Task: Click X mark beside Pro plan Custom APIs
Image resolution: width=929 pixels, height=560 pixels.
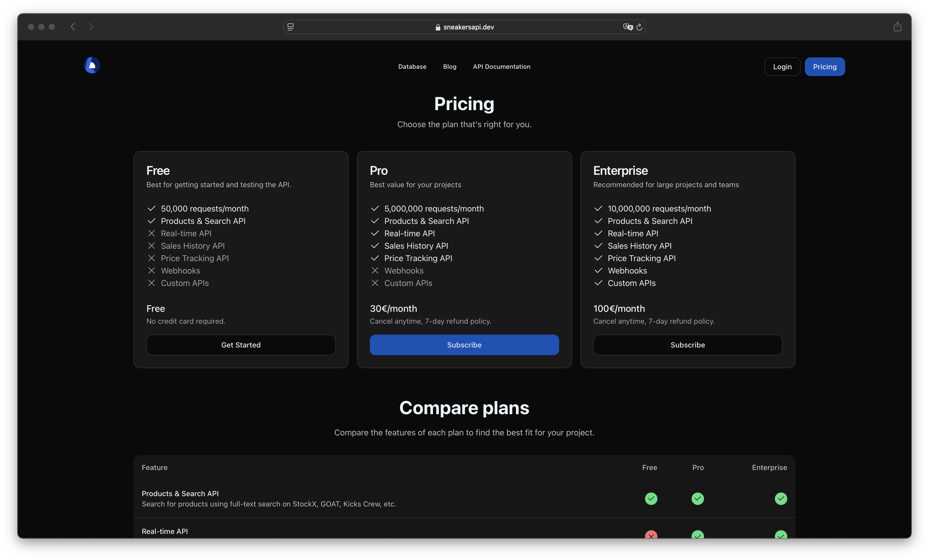Action: 375,283
